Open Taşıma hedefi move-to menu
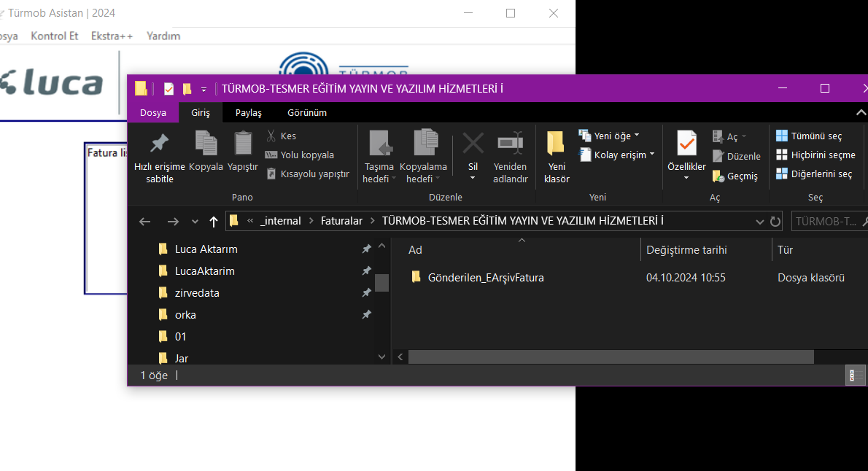This screenshot has height=471, width=868. pos(379,157)
